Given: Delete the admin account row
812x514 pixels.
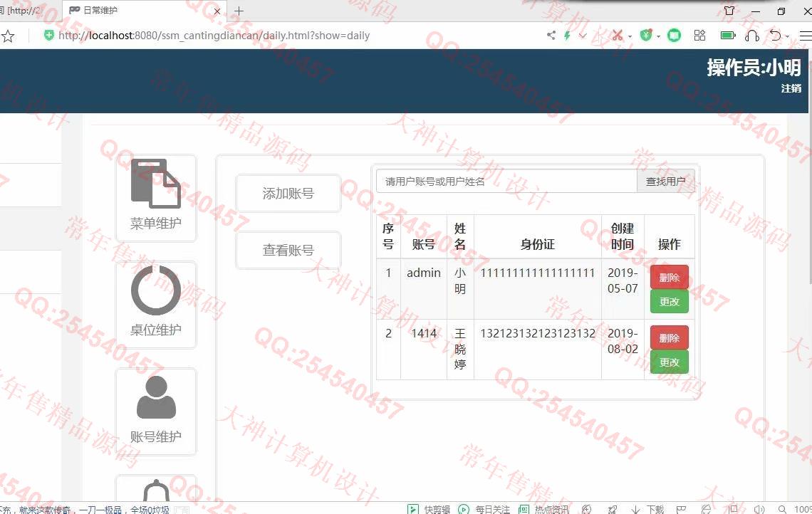Looking at the screenshot, I should coord(669,278).
